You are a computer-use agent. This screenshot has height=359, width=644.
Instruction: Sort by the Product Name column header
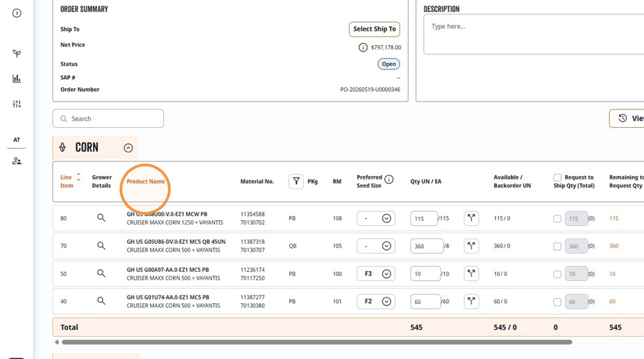pos(145,182)
